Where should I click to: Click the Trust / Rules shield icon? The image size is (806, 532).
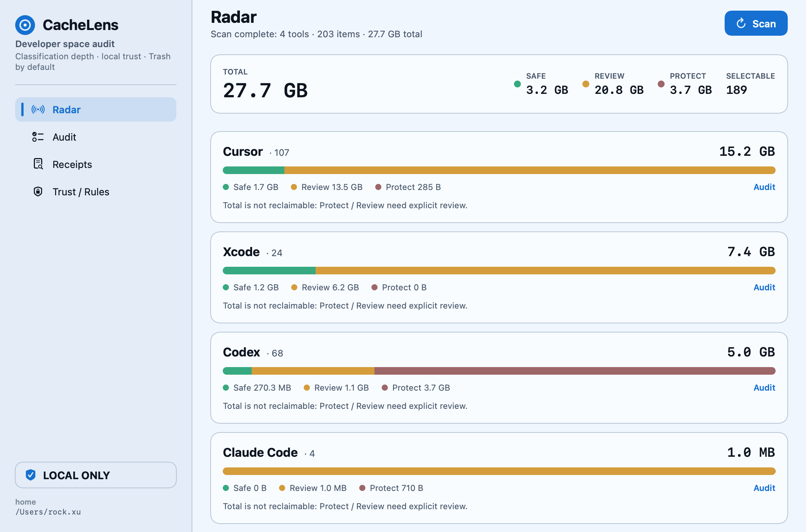click(38, 192)
